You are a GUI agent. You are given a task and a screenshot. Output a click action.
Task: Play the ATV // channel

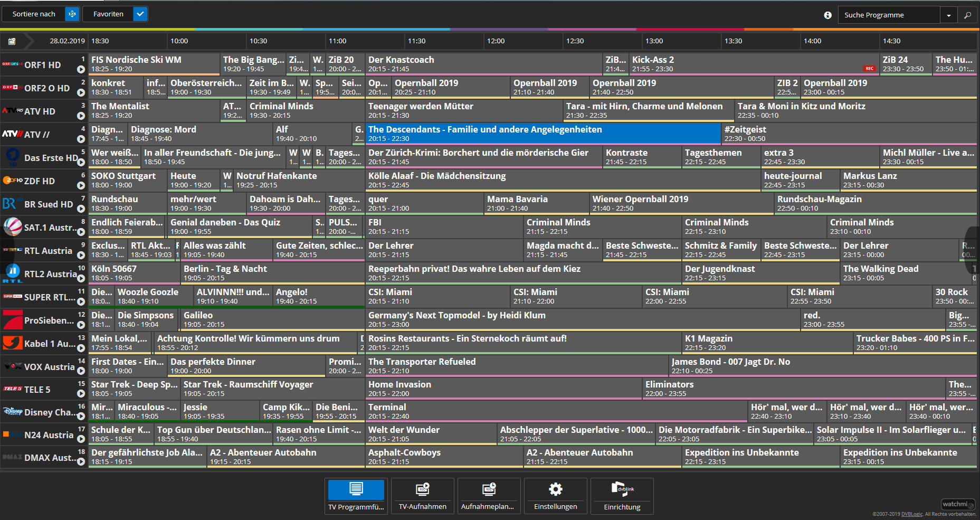tap(81, 139)
